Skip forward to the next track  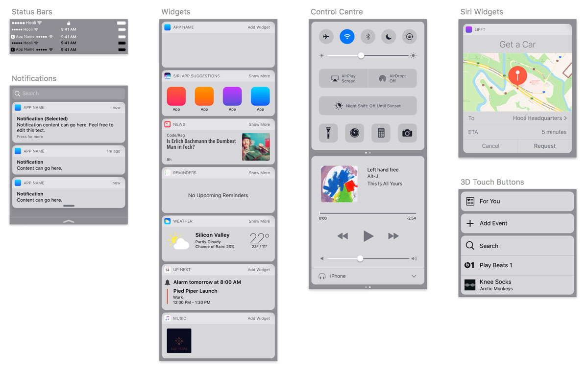pos(393,236)
